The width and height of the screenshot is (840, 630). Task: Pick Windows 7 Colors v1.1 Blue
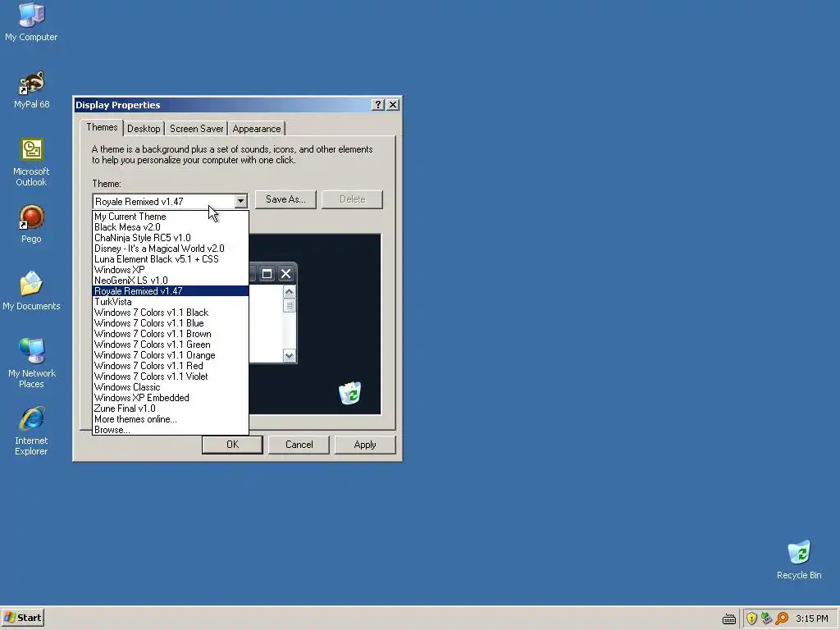(x=171, y=323)
